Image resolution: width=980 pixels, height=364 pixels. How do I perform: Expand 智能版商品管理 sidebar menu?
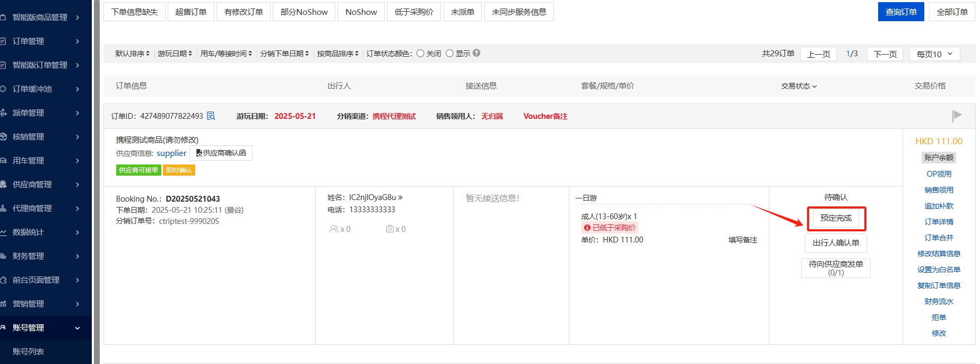tap(46, 17)
